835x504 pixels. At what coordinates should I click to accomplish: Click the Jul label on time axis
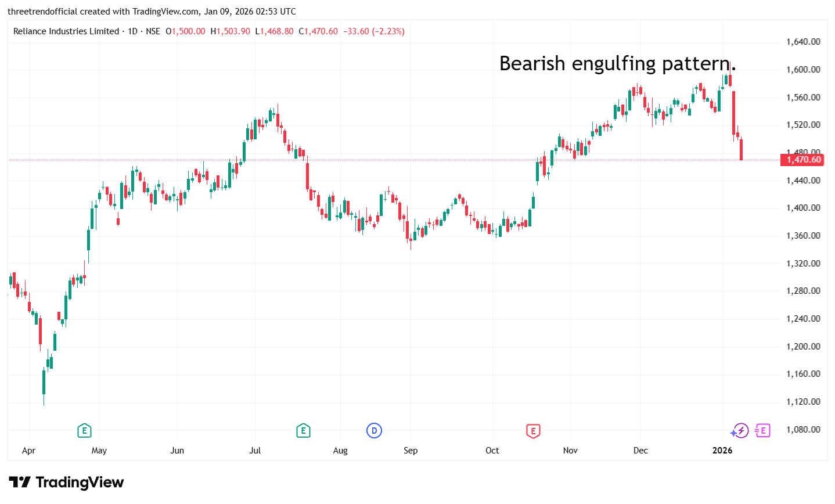click(255, 451)
